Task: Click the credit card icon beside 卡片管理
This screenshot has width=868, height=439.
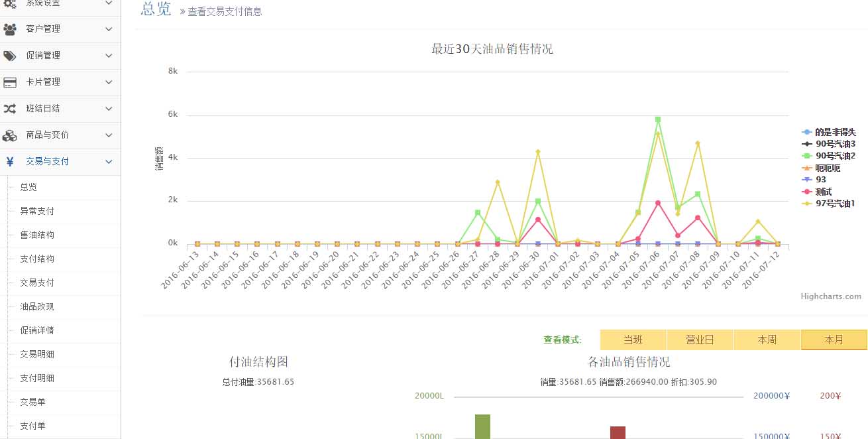Action: [x=10, y=82]
